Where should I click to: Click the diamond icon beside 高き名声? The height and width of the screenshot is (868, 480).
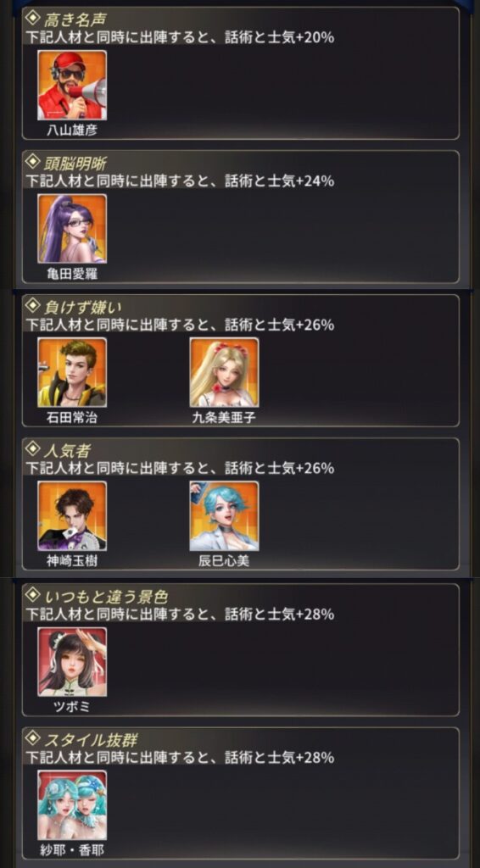click(x=33, y=20)
